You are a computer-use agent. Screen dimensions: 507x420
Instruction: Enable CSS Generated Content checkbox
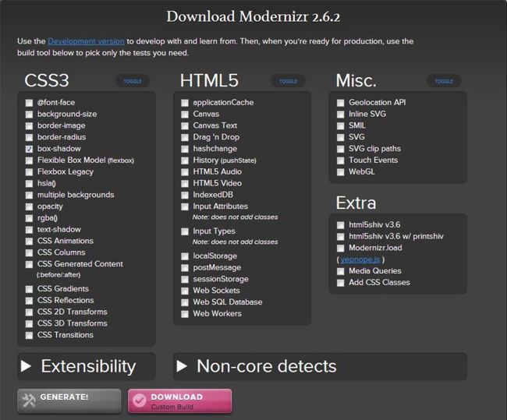pyautogui.click(x=29, y=264)
